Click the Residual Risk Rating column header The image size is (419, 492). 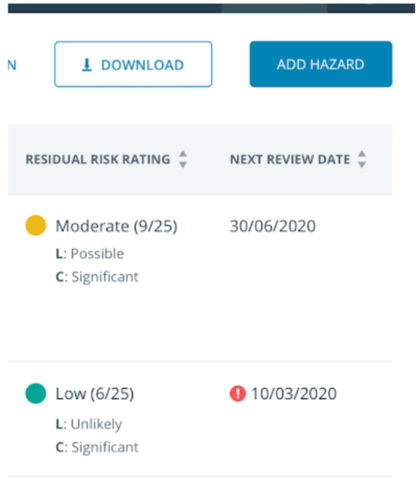coord(98,159)
